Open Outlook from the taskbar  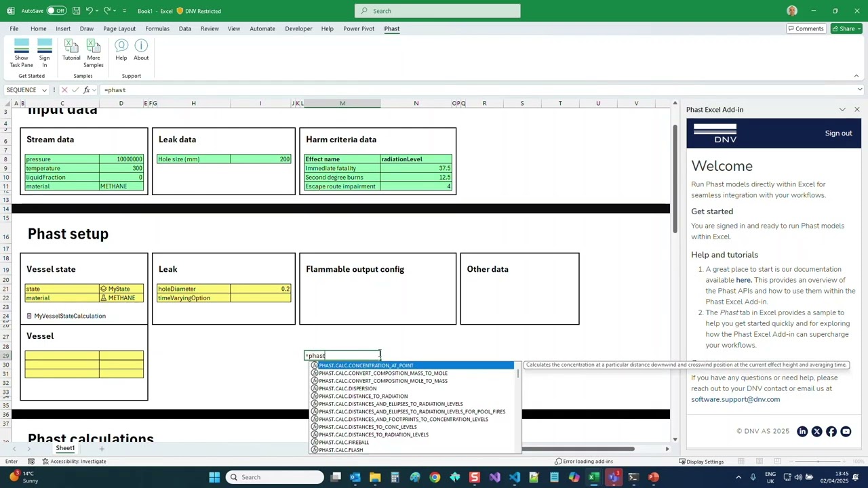coord(355,477)
